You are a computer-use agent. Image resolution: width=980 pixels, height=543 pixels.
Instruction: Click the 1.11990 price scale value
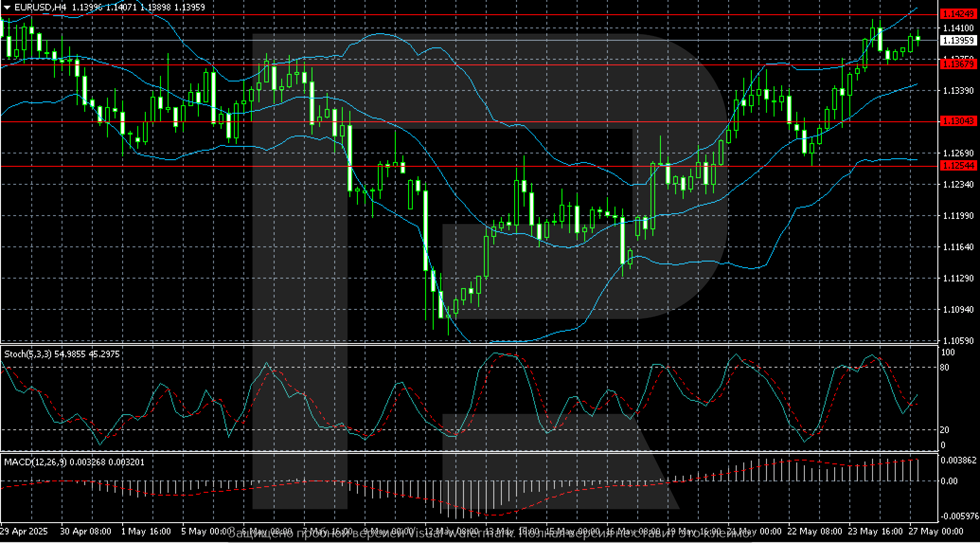tap(958, 216)
